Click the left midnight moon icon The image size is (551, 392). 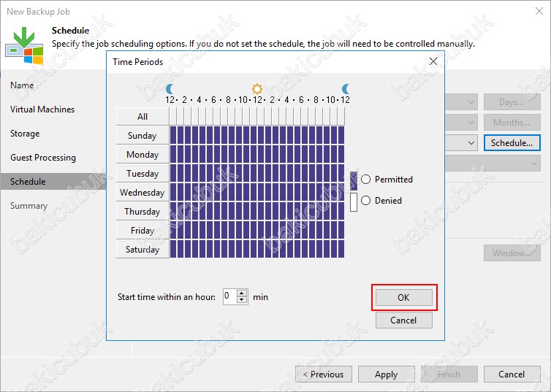click(170, 89)
